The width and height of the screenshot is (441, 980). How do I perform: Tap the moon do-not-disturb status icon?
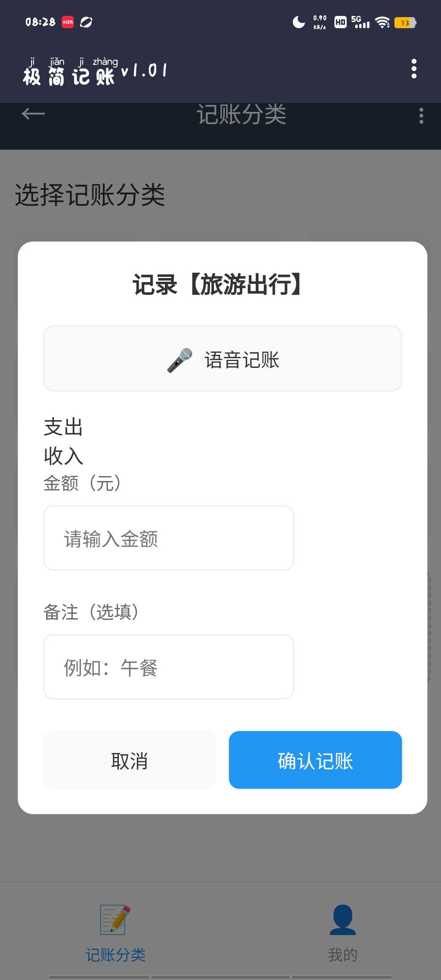click(298, 22)
